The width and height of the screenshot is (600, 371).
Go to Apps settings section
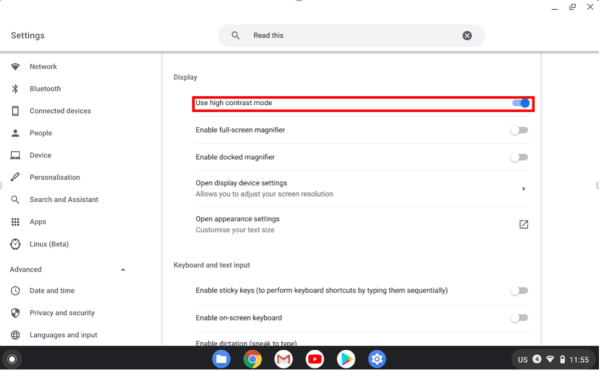tap(38, 222)
